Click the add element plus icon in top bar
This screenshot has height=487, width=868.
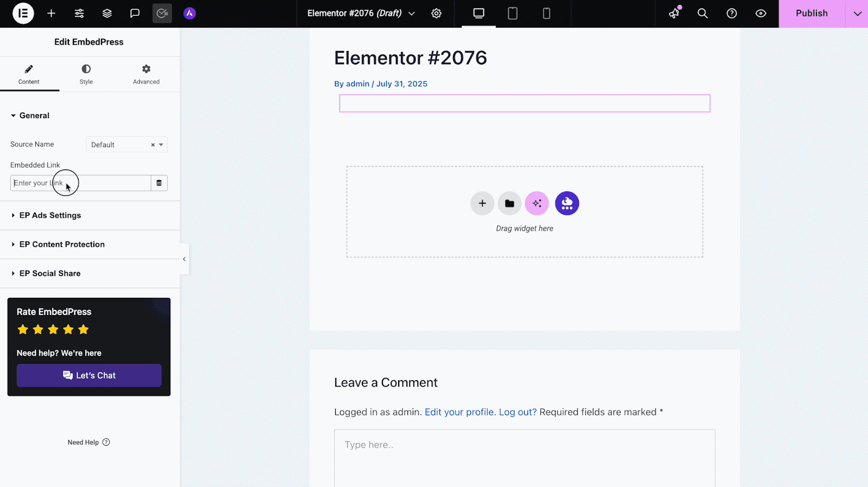tap(51, 13)
